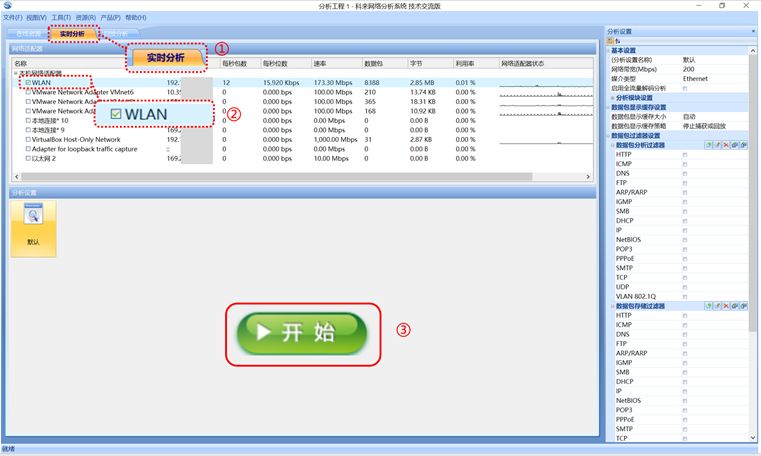Delete the packet analysis filter with the red X
The image size is (761, 456).
726,145
